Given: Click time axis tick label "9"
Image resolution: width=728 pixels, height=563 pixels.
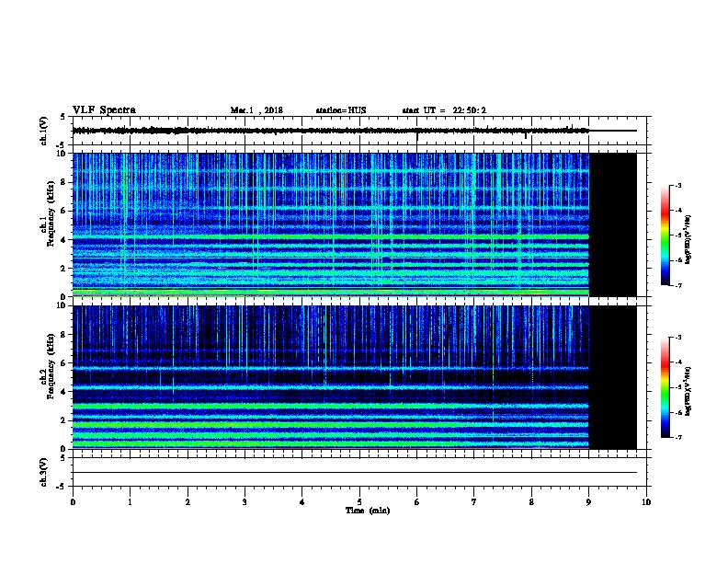Looking at the screenshot, I should coord(588,502).
